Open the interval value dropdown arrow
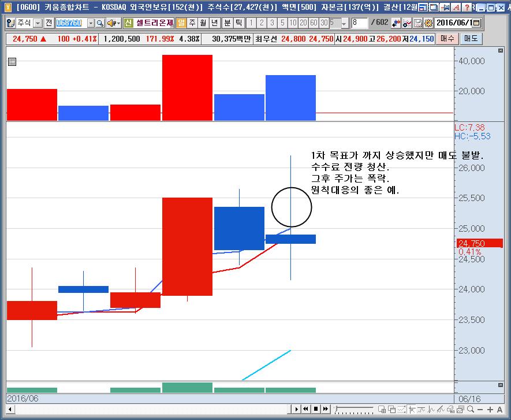 click(x=344, y=23)
